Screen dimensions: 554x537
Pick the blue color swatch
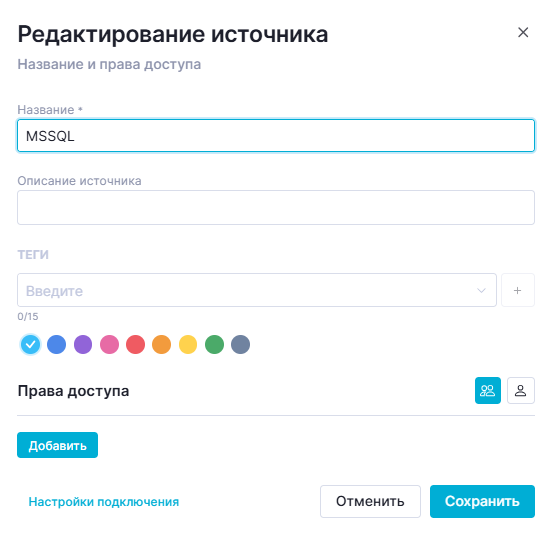[x=57, y=344]
